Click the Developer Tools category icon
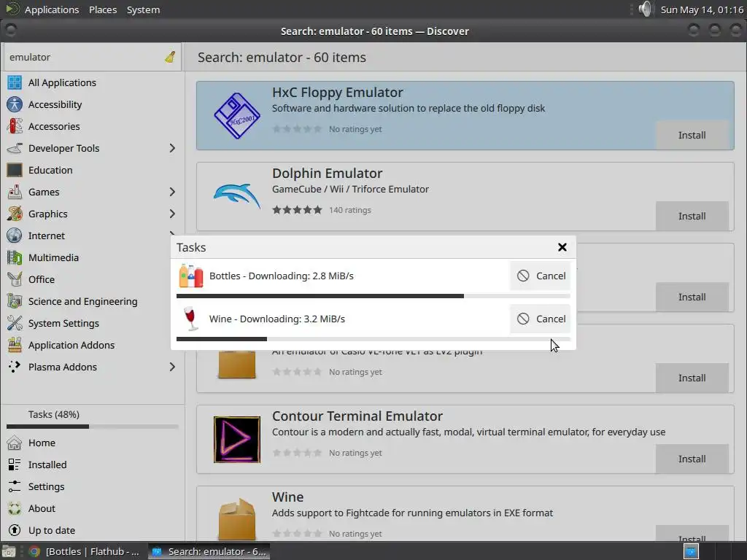 [x=15, y=148]
